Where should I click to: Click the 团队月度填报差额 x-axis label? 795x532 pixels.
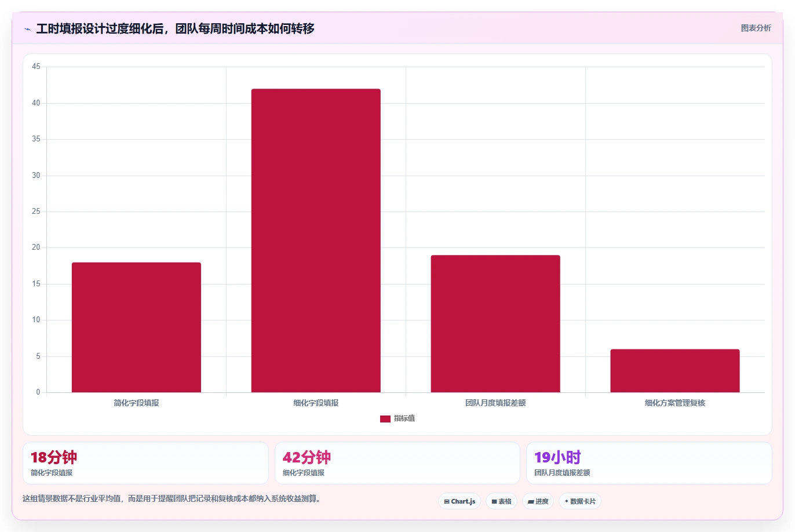(x=495, y=403)
